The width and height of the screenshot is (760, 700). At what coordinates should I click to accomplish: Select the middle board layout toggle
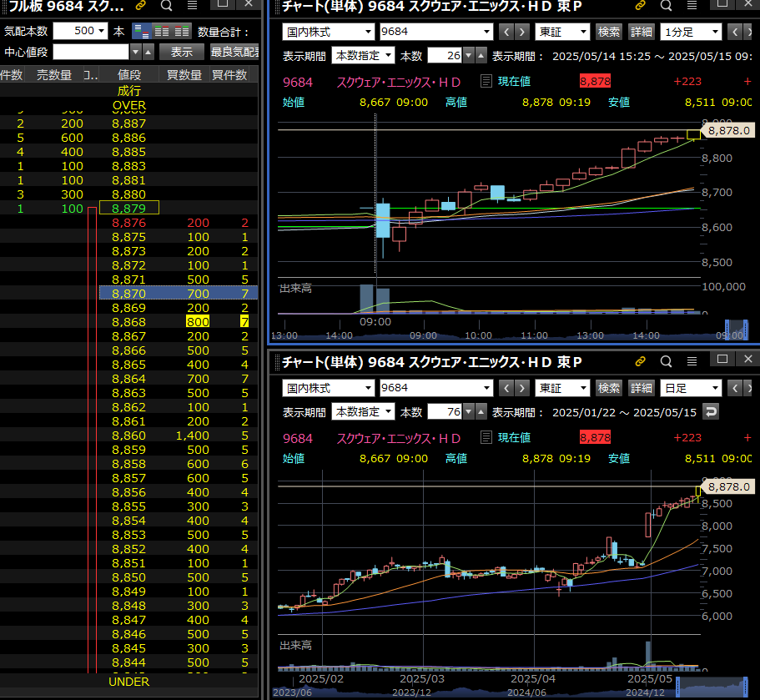tap(162, 32)
